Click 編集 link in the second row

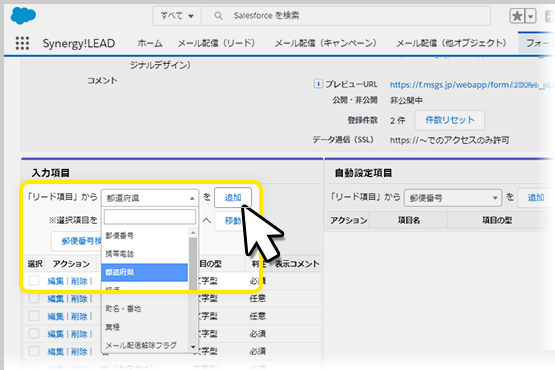[56, 299]
